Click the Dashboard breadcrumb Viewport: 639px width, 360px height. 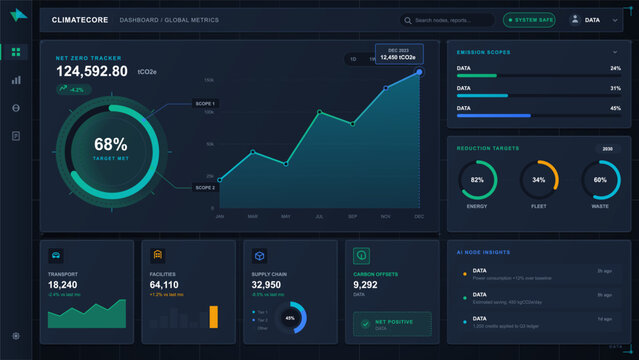[139, 20]
